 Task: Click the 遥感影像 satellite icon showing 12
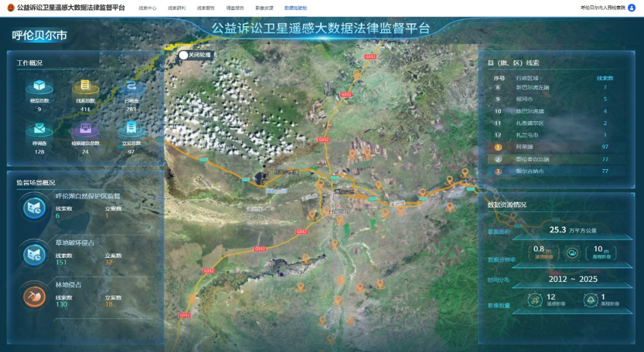click(535, 300)
